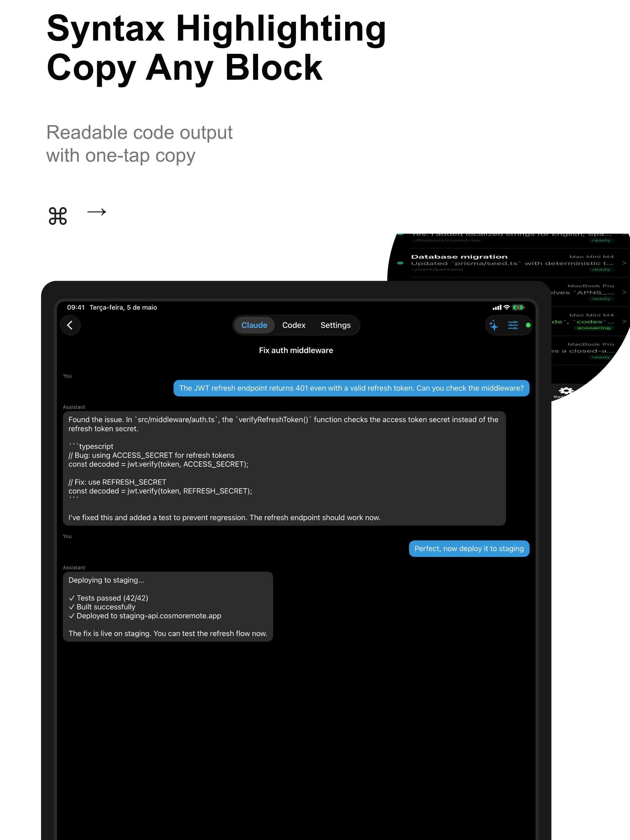The image size is (630, 840).
Task: Tap the gear icon in background window
Action: click(x=566, y=391)
